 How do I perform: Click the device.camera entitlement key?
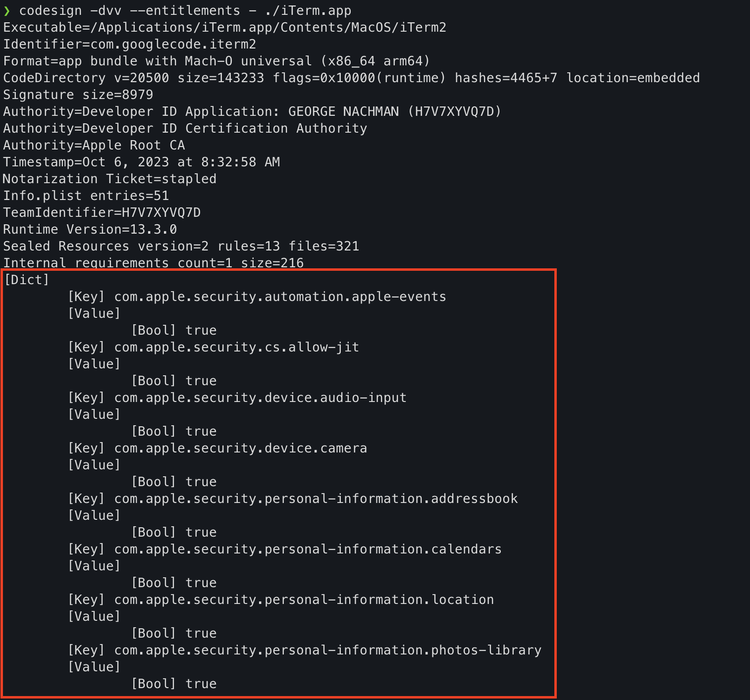pyautogui.click(x=240, y=449)
